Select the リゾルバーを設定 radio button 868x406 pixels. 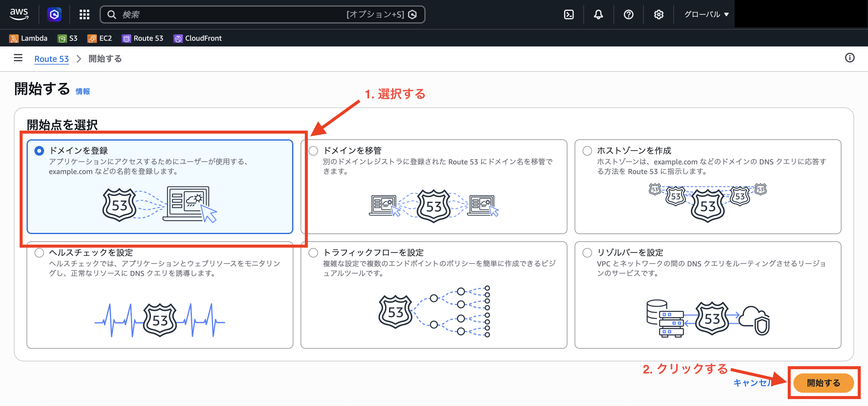587,252
